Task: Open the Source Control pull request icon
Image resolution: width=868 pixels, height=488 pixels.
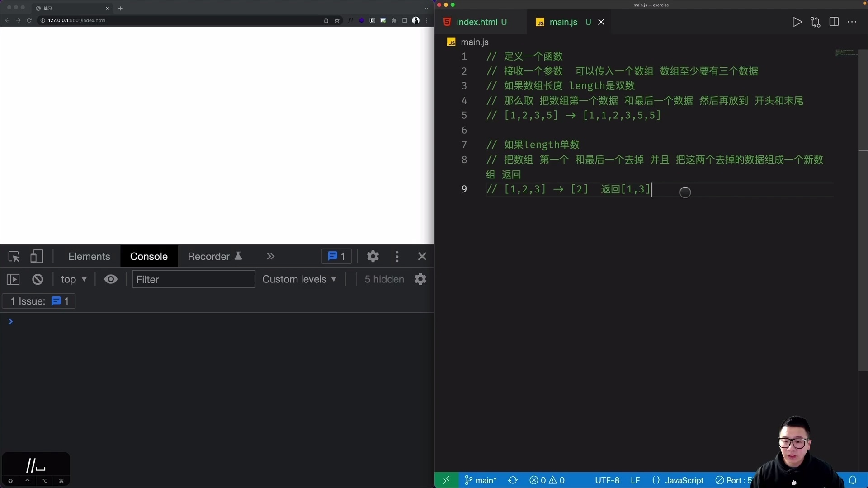Action: coord(816,22)
